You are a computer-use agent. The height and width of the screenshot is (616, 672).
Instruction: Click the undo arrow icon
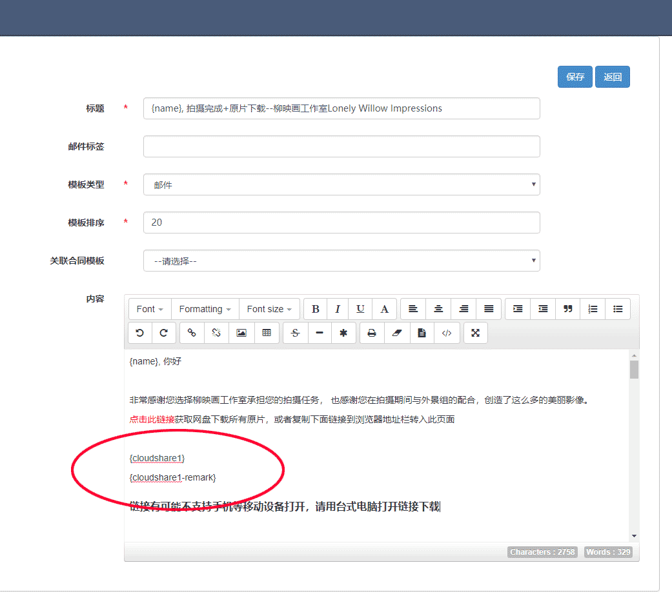pyautogui.click(x=140, y=333)
